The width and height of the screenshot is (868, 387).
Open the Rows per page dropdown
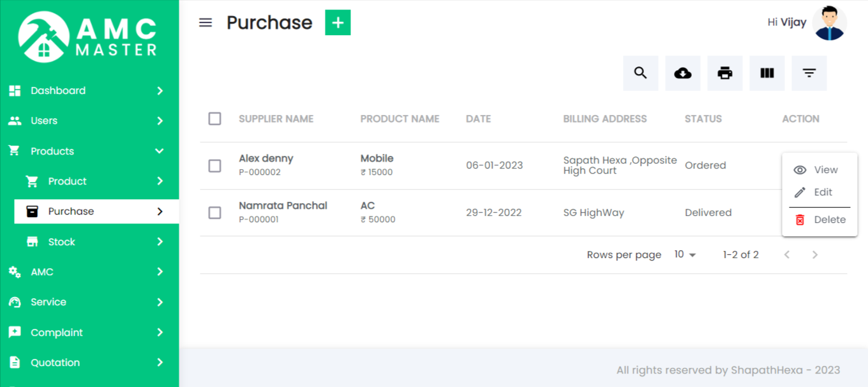(684, 254)
